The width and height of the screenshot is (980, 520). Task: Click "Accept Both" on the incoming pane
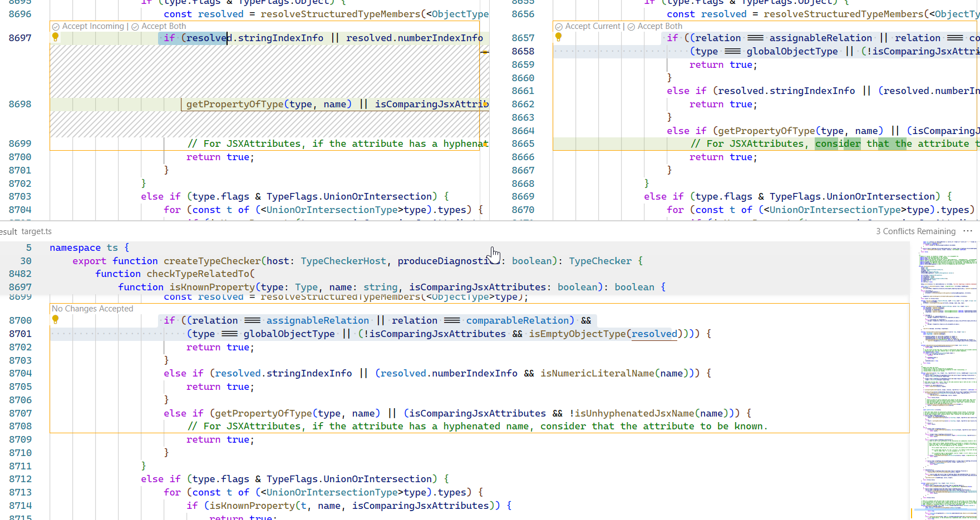click(x=164, y=26)
